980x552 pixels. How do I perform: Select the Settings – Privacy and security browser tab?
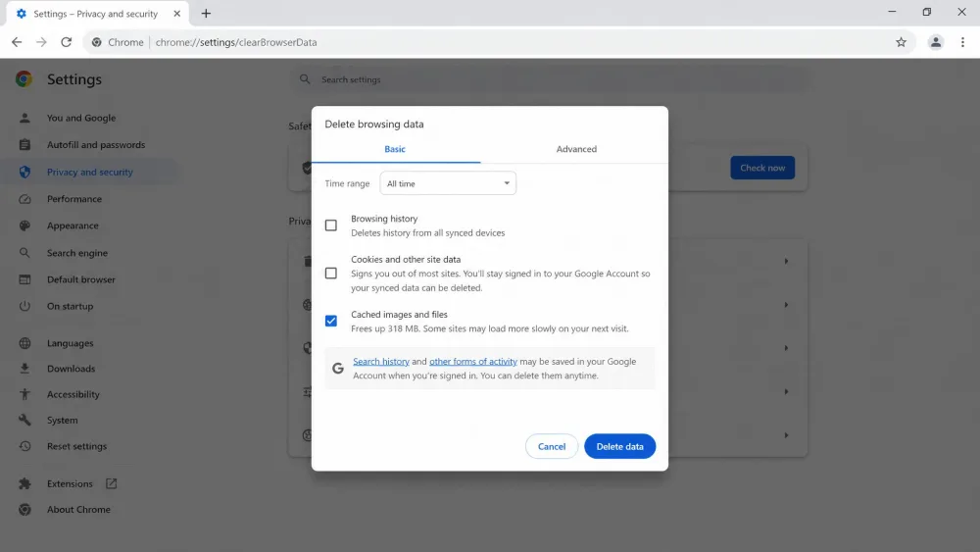point(97,13)
